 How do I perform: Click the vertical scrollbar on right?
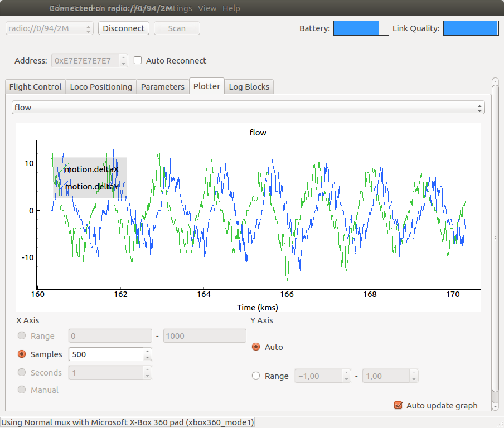[495, 239]
